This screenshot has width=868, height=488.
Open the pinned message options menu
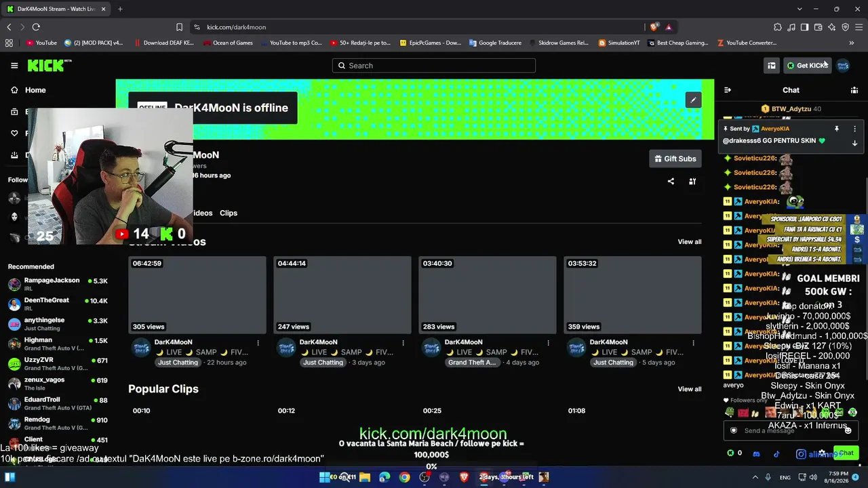coord(854,129)
